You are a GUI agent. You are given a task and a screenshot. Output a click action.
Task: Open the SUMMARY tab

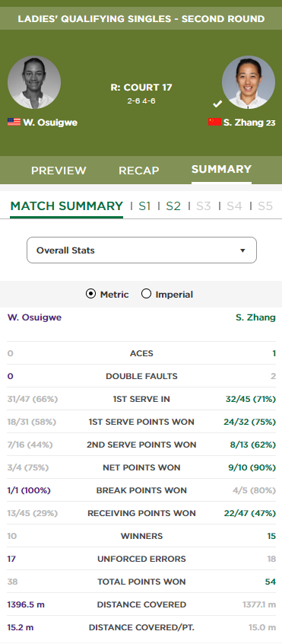[x=221, y=170]
